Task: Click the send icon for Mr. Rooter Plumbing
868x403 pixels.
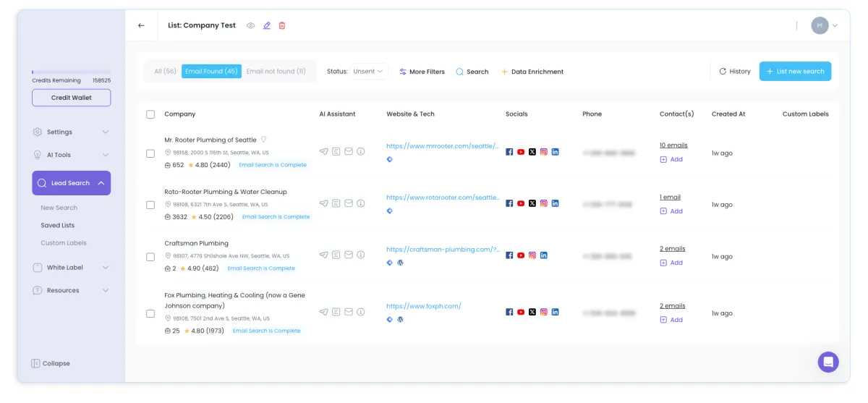Action: 324,152
